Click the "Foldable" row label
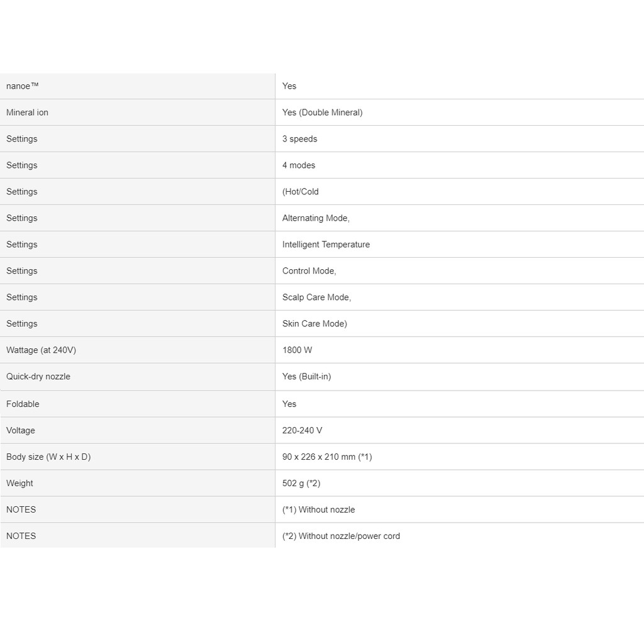Screen dimensions: 644x644 point(23,404)
